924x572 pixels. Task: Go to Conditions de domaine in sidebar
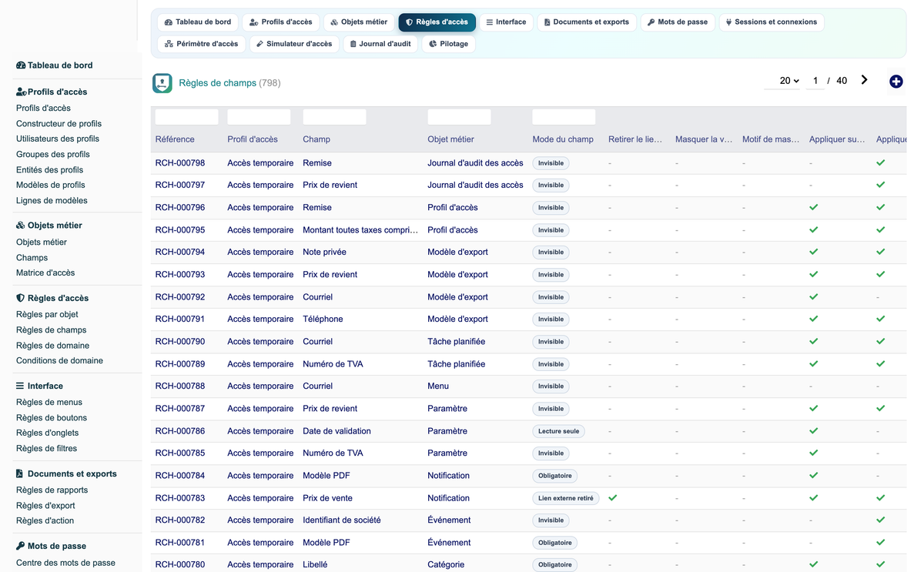coord(59,360)
